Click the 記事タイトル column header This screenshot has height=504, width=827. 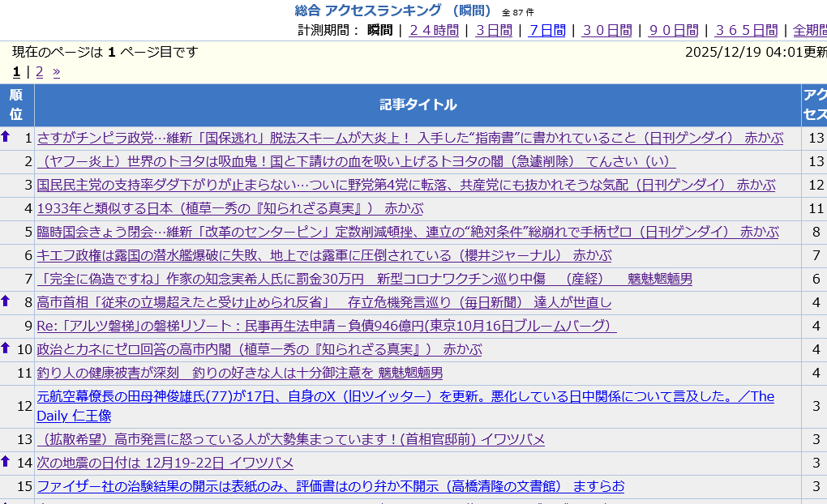418,105
